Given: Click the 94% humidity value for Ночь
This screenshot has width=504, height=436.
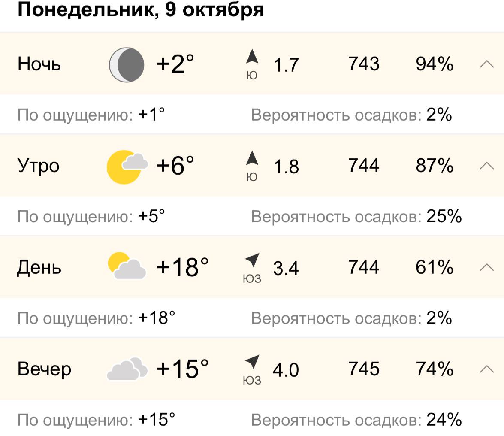Looking at the screenshot, I should [x=434, y=64].
